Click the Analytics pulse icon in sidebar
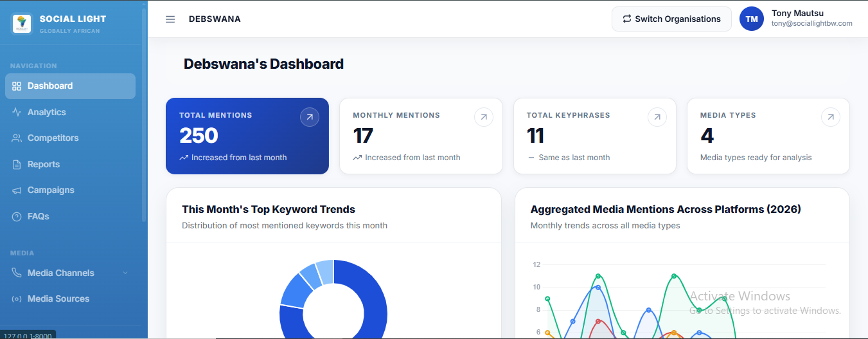868x339 pixels. point(17,112)
